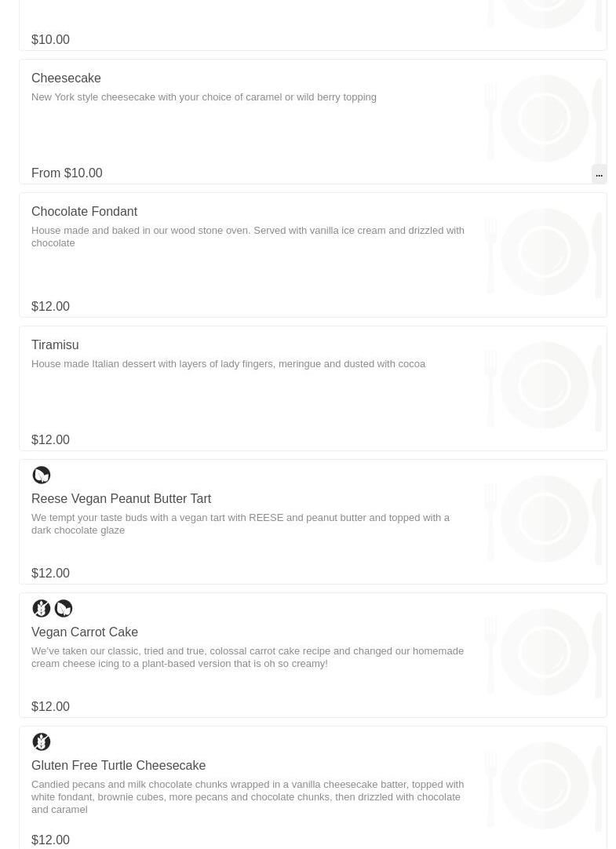This screenshot has width=616, height=849.
Task: Open the Tiramisu menu item title
Action: (55, 345)
